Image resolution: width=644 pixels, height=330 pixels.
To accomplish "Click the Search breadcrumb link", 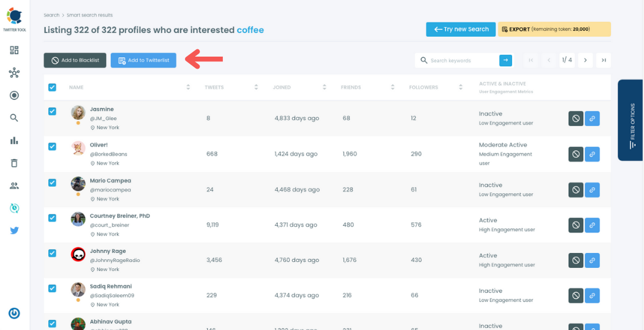I will pyautogui.click(x=52, y=15).
